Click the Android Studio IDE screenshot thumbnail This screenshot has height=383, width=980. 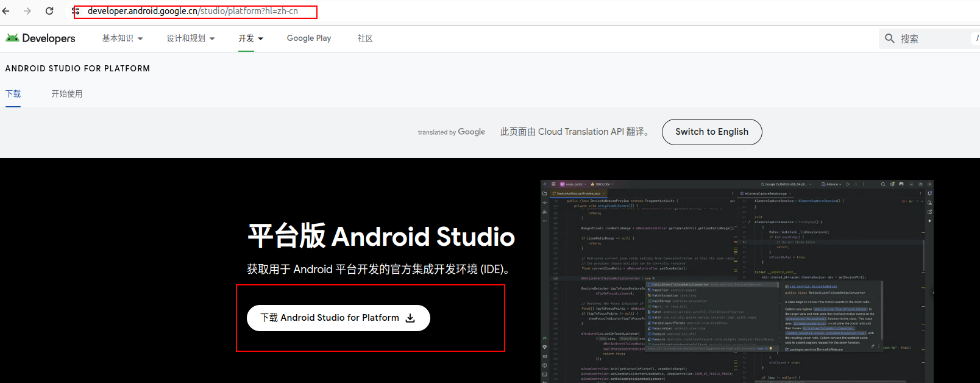point(737,281)
